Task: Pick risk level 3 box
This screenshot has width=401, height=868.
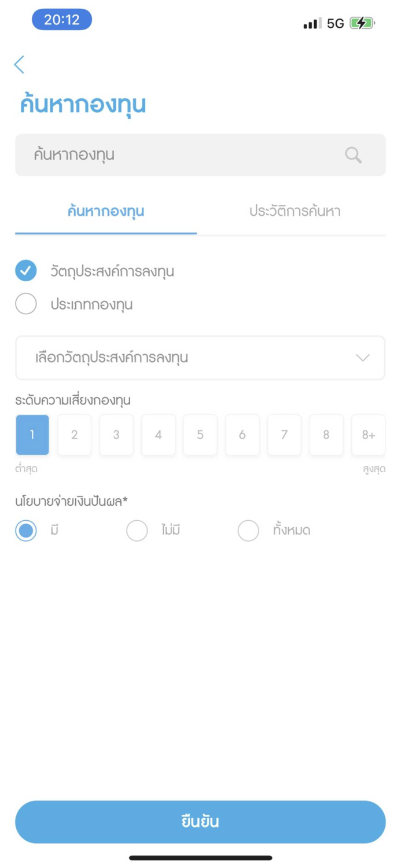Action: point(116,435)
